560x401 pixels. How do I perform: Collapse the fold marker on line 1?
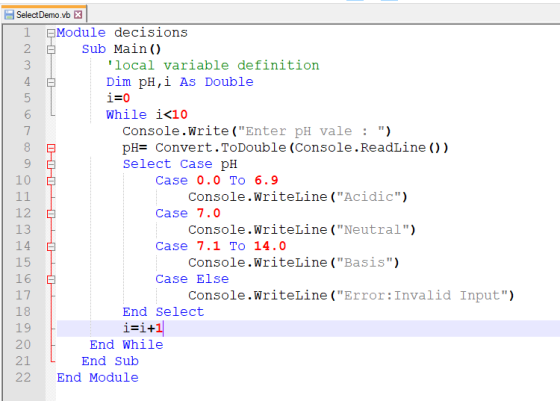tap(51, 33)
